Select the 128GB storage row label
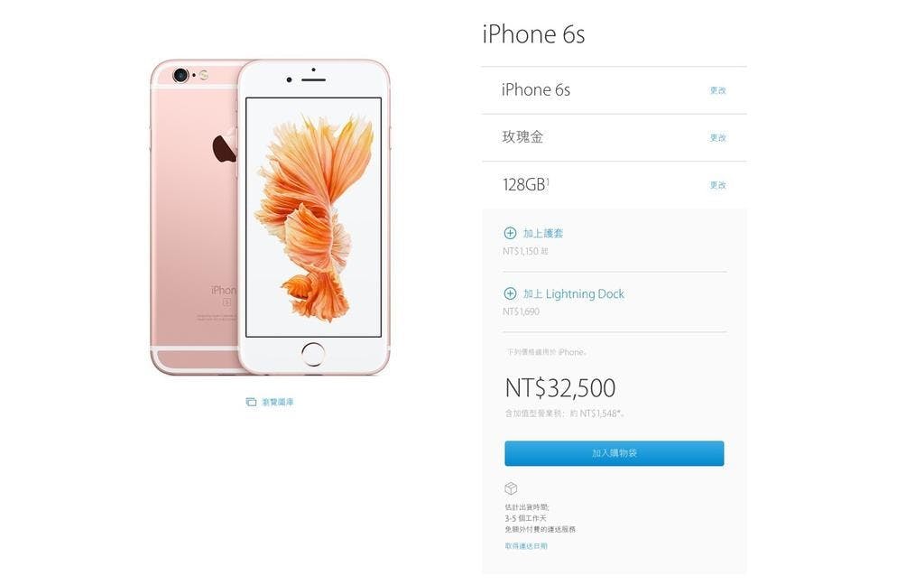The width and height of the screenshot is (924, 585). click(x=523, y=184)
